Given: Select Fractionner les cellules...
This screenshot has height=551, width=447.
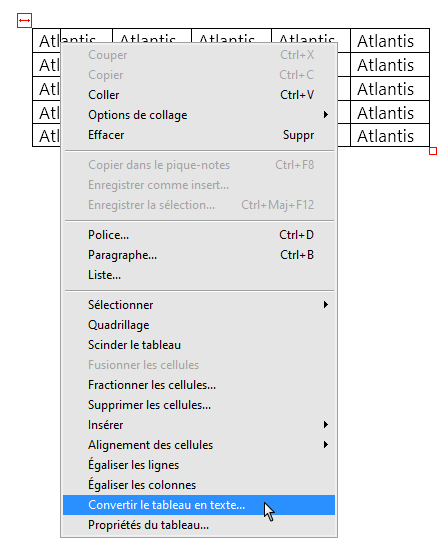Looking at the screenshot, I should 199,385.
